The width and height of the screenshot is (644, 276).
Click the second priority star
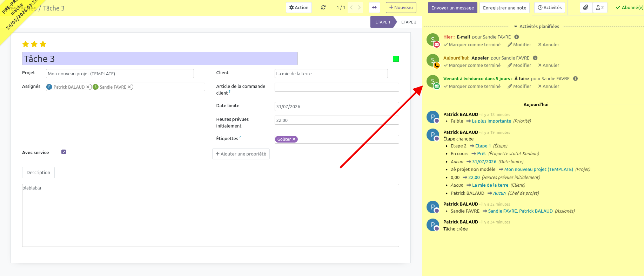coord(34,44)
